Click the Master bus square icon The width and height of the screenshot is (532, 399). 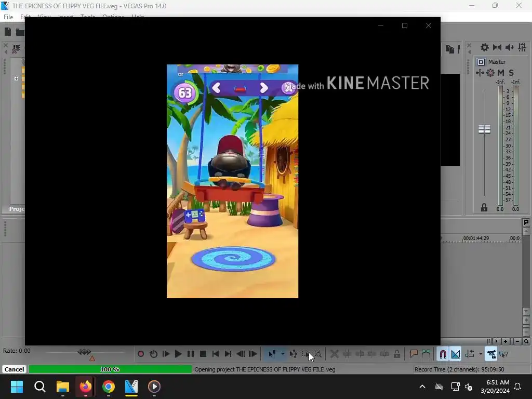pos(481,62)
